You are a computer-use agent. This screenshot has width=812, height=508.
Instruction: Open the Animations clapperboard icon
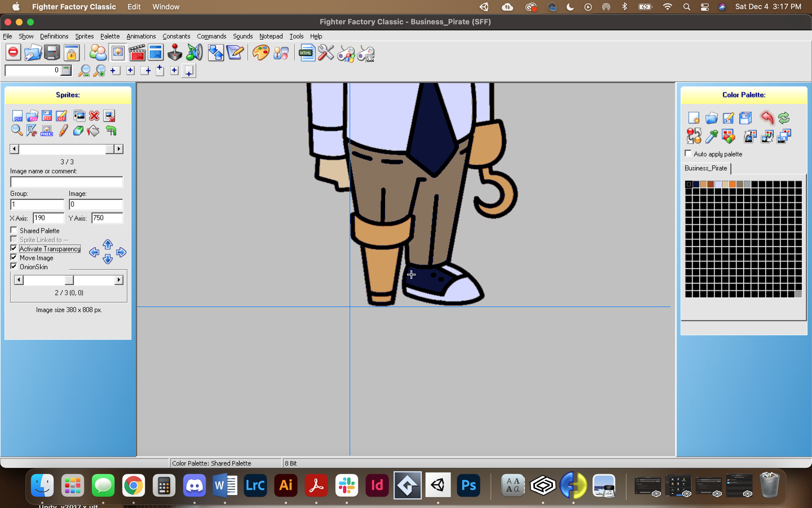(137, 53)
